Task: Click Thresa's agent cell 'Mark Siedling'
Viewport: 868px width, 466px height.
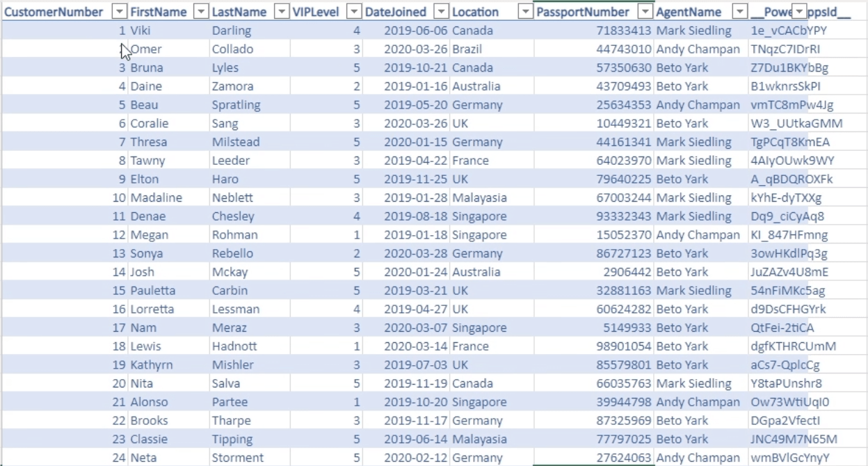Action: point(702,142)
